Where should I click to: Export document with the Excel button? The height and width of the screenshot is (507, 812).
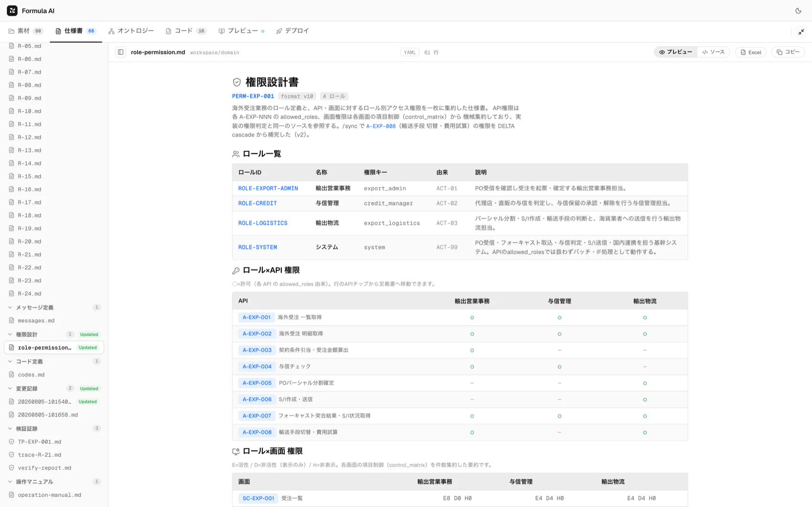(x=751, y=52)
